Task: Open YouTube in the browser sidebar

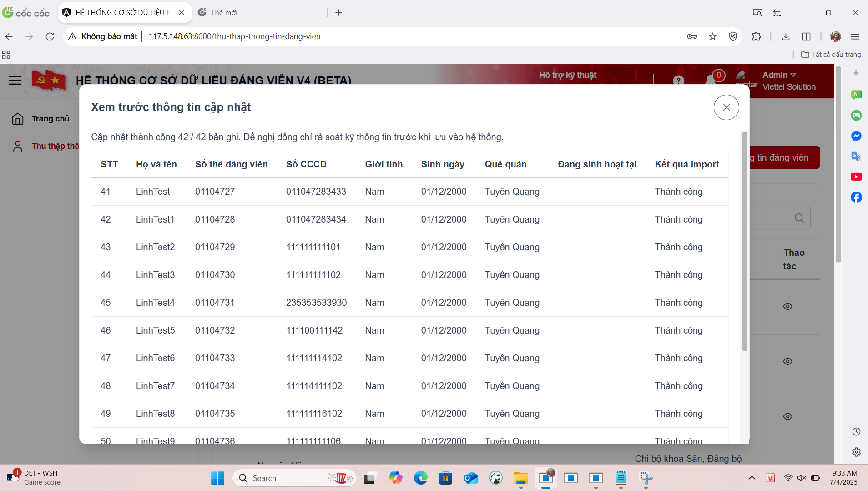Action: tap(856, 177)
